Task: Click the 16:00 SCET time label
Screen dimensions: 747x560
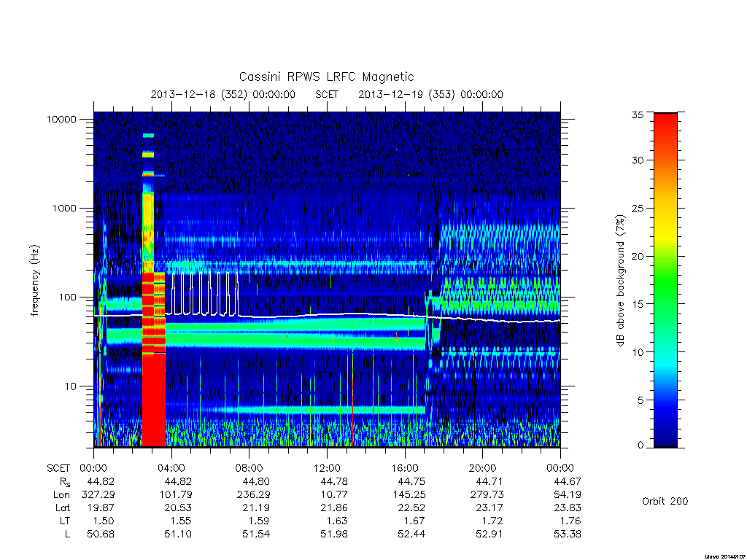Action: click(405, 469)
